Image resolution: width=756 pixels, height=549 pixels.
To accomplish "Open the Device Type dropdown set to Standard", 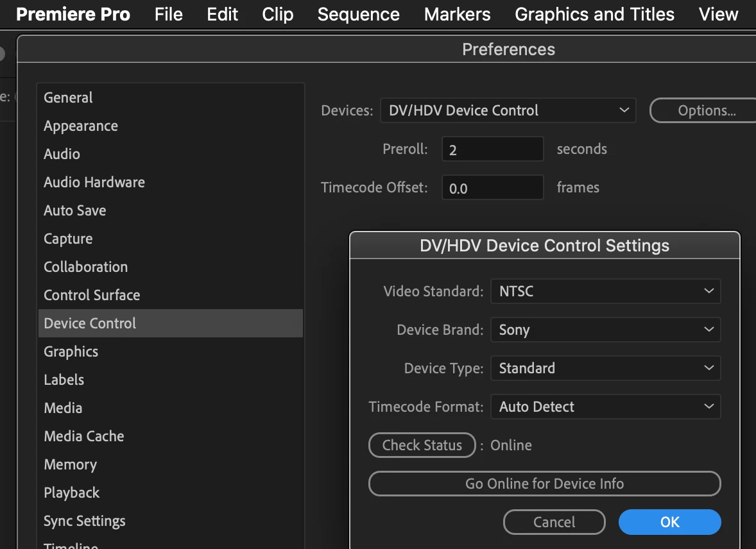I will coord(606,368).
